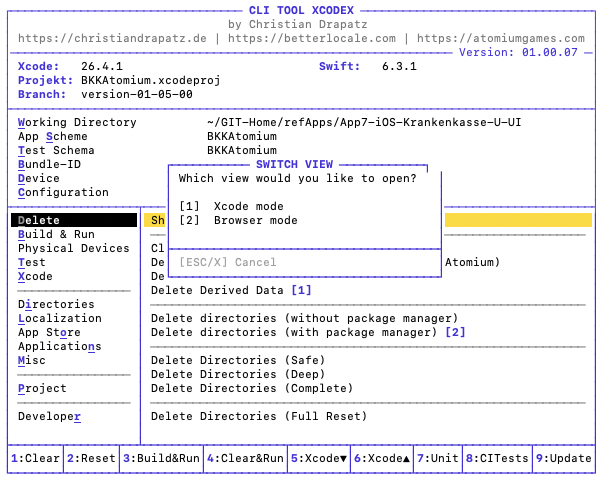Click the 3:Build&Run function key

tap(161, 458)
